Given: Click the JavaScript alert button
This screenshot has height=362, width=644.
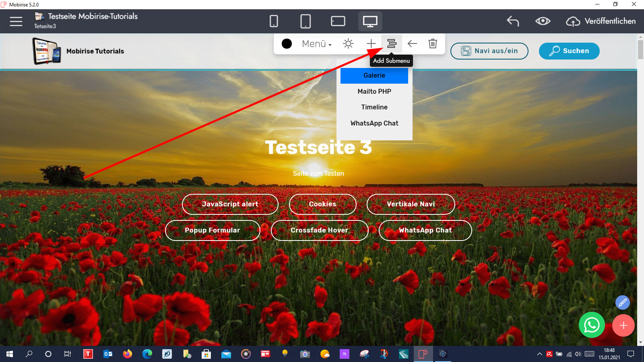Looking at the screenshot, I should tap(230, 204).
